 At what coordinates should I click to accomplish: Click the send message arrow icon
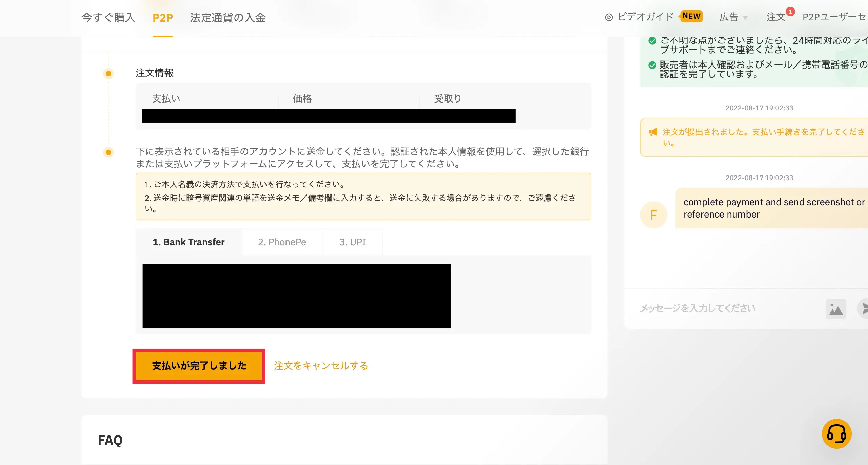point(864,308)
